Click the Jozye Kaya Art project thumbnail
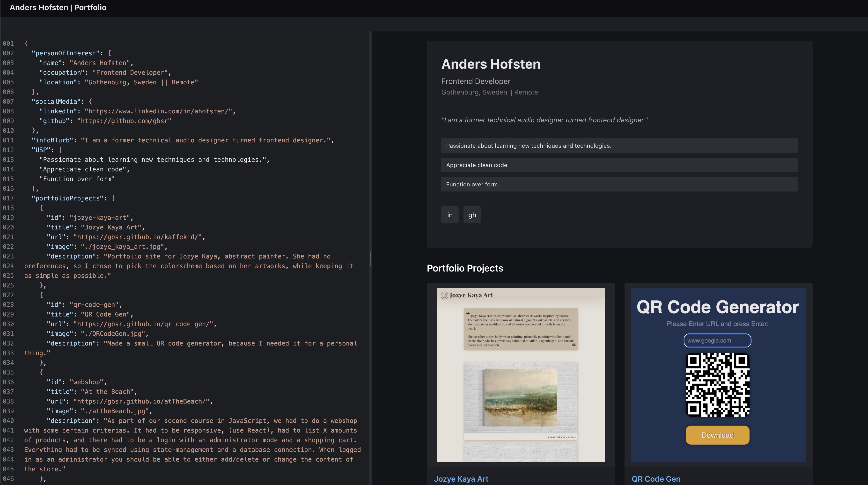 [521, 375]
